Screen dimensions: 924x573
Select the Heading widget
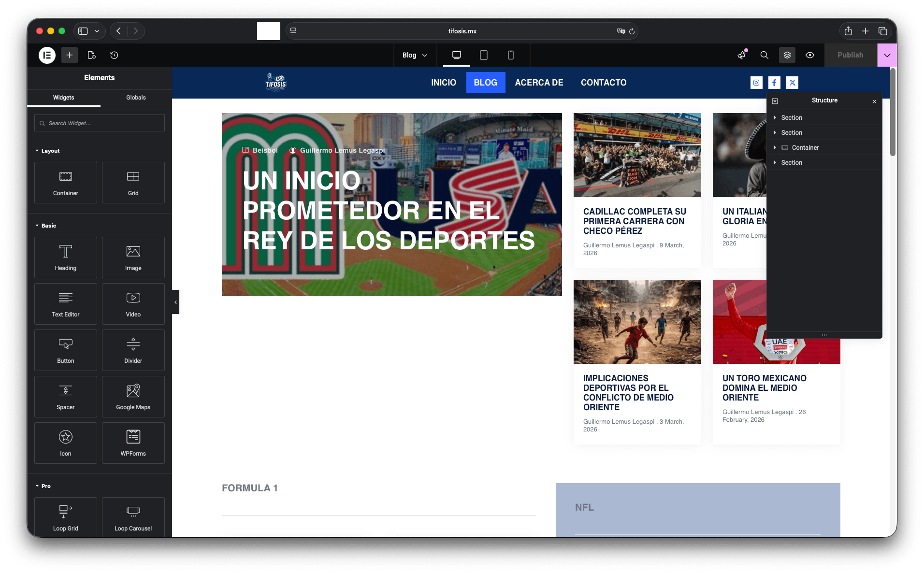(x=66, y=258)
